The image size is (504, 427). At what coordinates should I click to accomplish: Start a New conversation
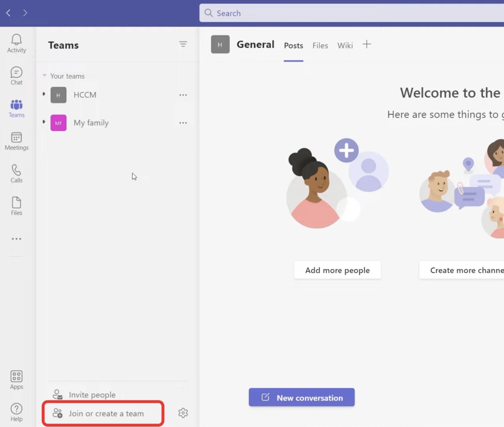301,397
